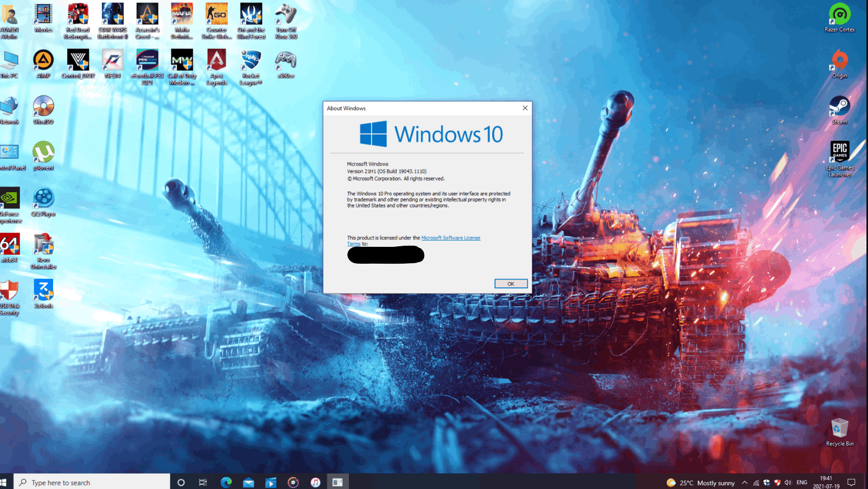Open the Windows Start menu

[4, 482]
